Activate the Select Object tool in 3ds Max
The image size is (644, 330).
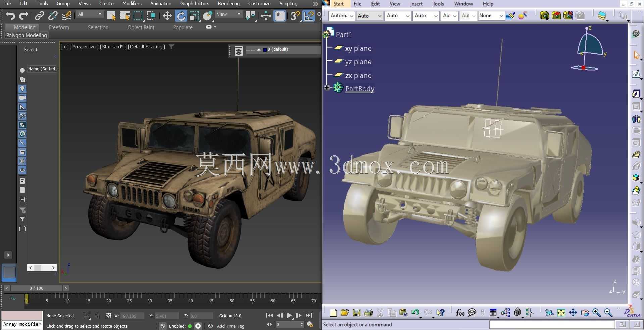111,16
